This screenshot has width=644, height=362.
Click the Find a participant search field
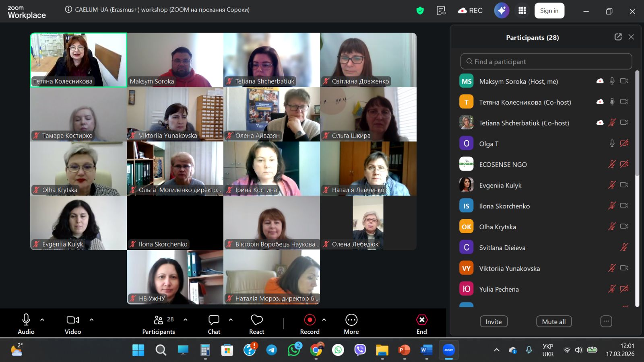(x=546, y=62)
